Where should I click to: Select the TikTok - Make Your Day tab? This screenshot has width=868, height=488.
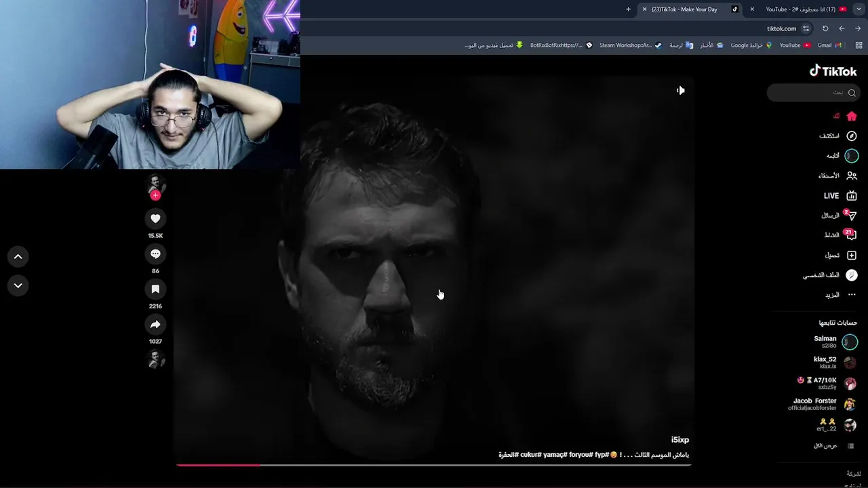point(690,9)
